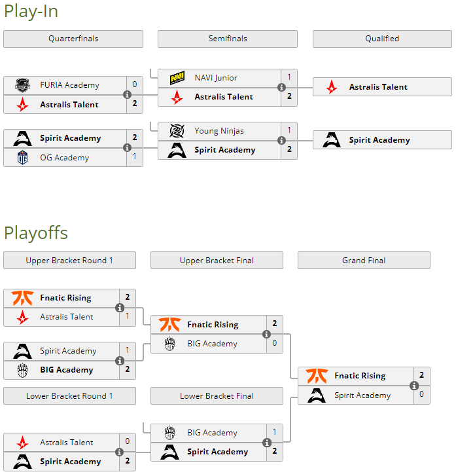Select the Semifinals round header
The image size is (456, 476).
[x=228, y=39]
